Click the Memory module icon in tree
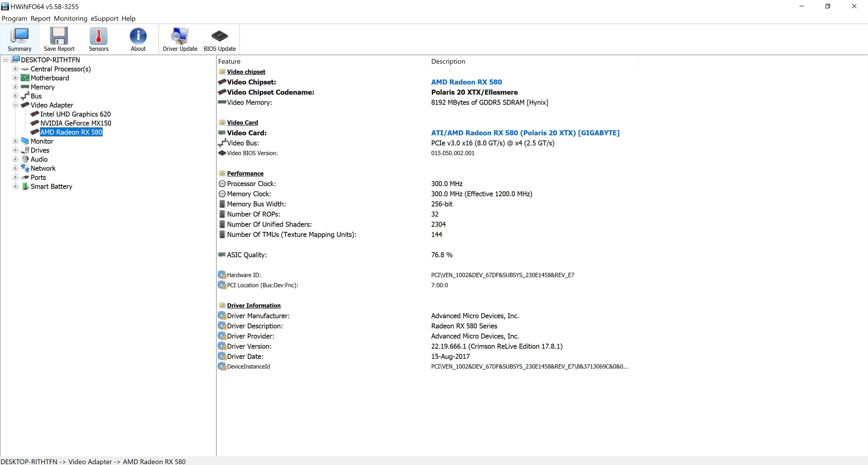The image size is (868, 465). [x=25, y=87]
